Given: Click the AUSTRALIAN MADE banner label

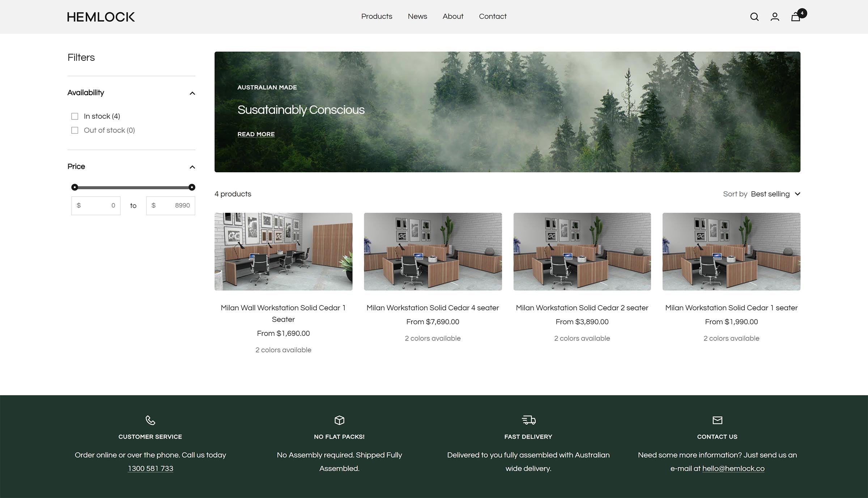Looking at the screenshot, I should [267, 88].
